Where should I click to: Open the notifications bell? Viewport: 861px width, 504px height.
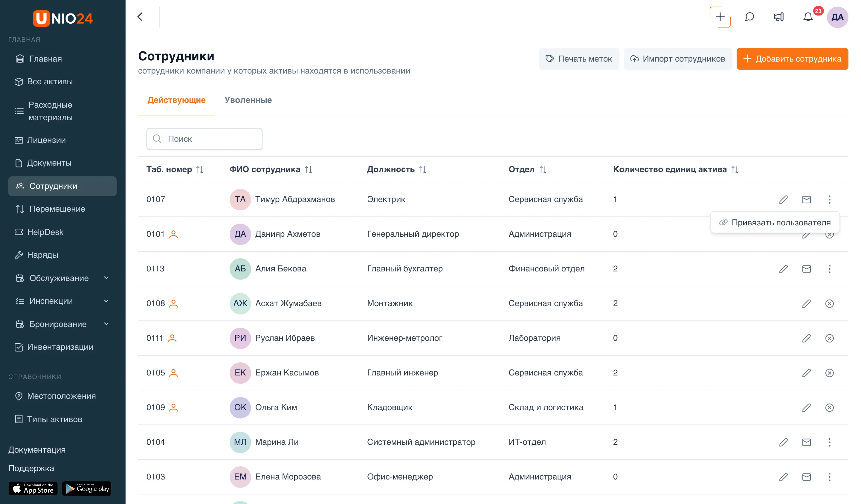(808, 17)
